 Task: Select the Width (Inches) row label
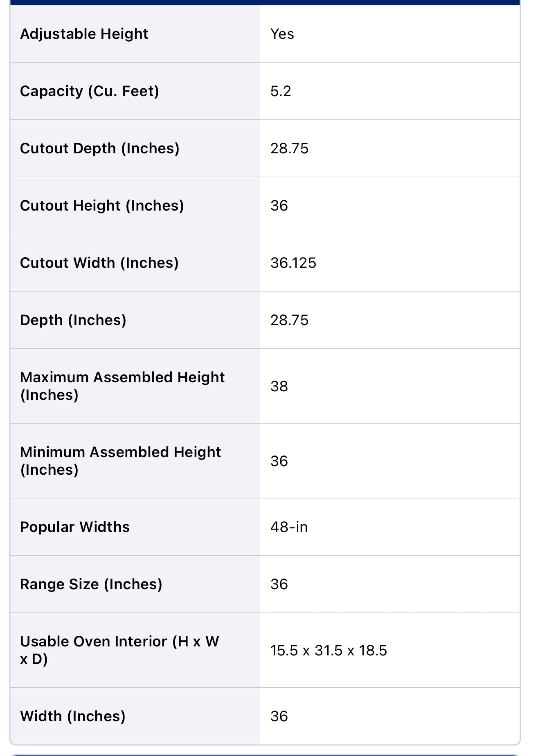point(72,716)
